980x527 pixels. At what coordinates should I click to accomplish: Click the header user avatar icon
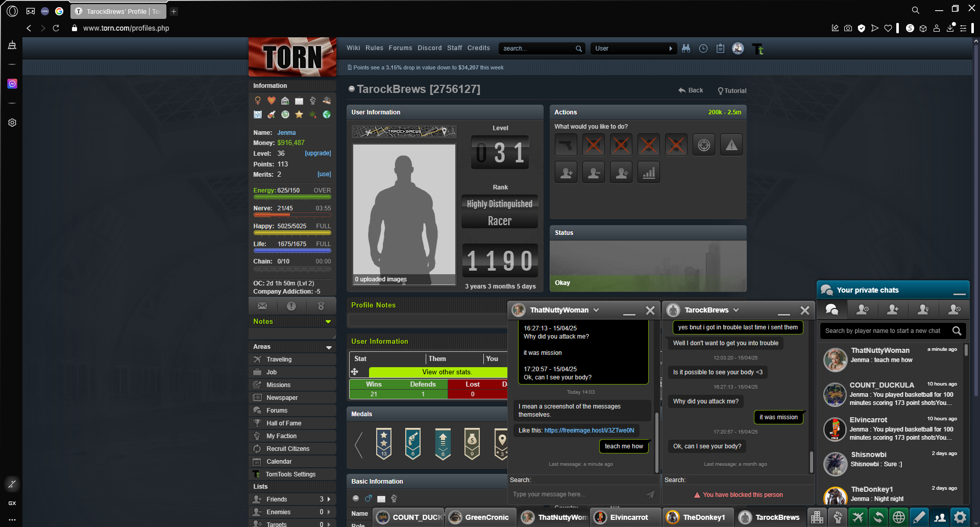point(738,49)
